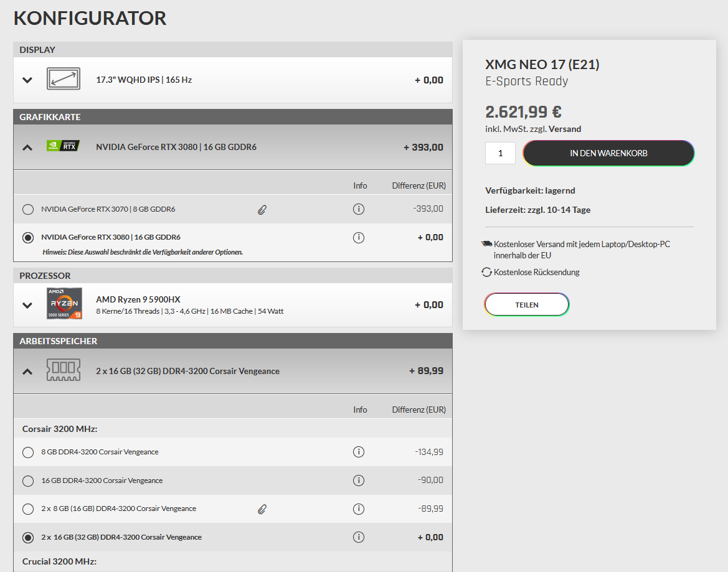Open info for 8 GB DDR4-3200 Corsair

(x=359, y=452)
